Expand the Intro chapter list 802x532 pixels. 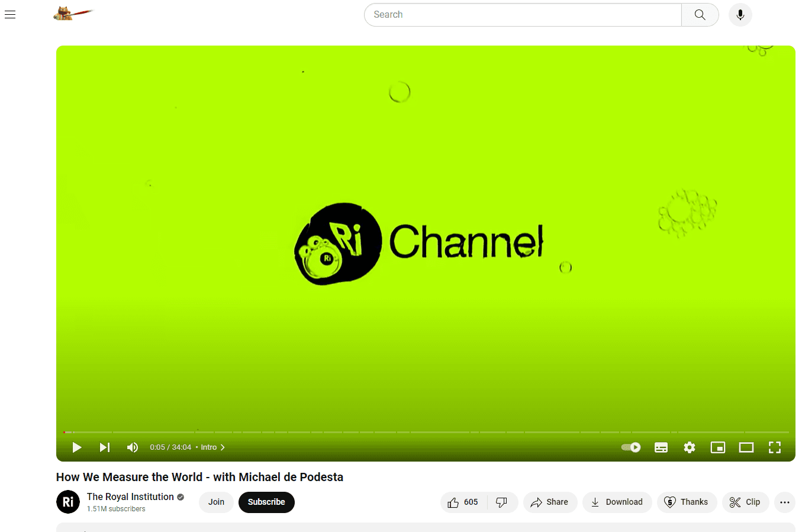click(212, 447)
